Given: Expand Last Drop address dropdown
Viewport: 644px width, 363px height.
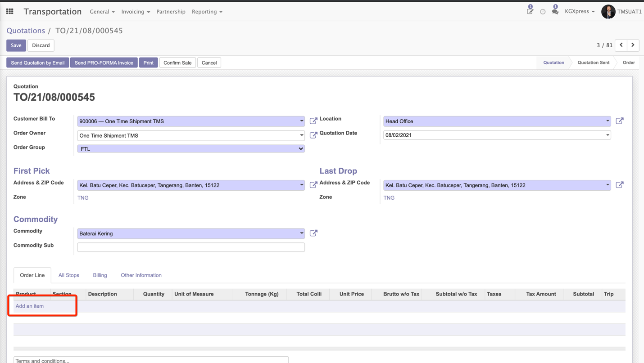Looking at the screenshot, I should pos(608,185).
